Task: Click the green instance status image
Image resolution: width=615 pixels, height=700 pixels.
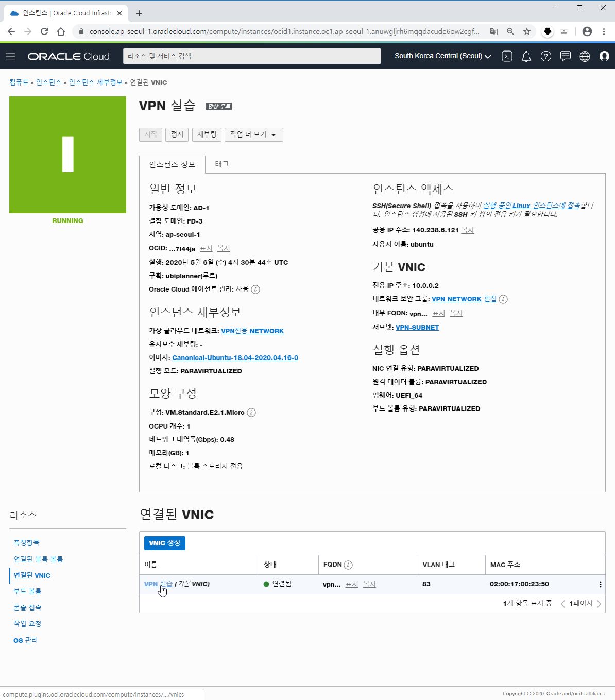Action: [x=67, y=155]
